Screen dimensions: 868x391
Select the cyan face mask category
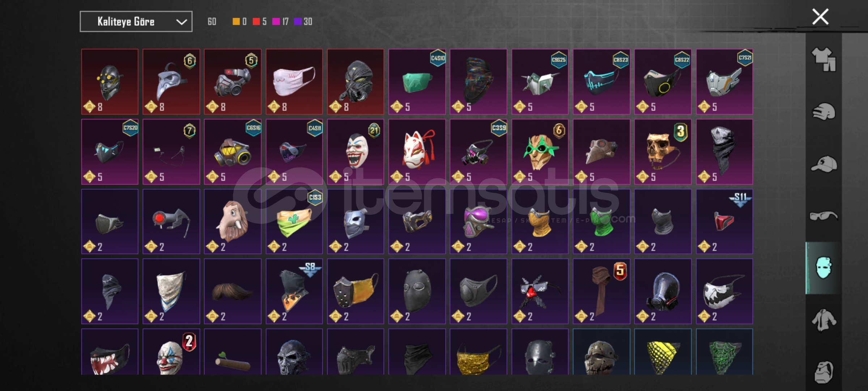(824, 268)
